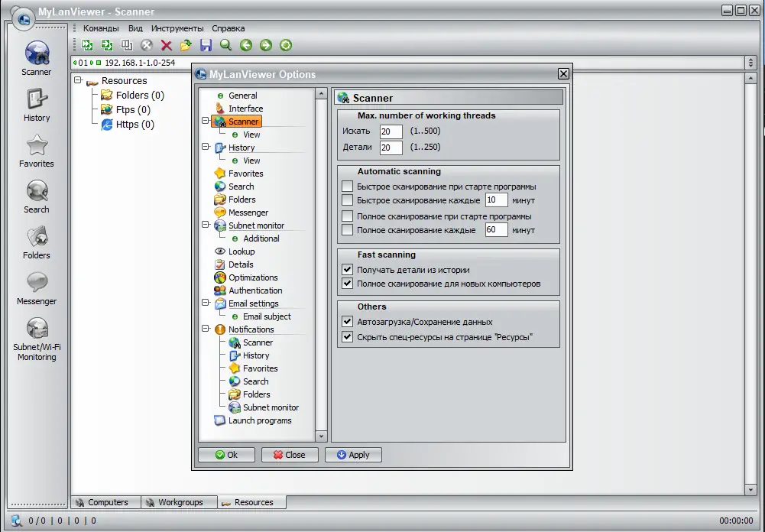Screen dimensions: 765x532
Task: Open the History sidebar panel icon
Action: (x=37, y=99)
